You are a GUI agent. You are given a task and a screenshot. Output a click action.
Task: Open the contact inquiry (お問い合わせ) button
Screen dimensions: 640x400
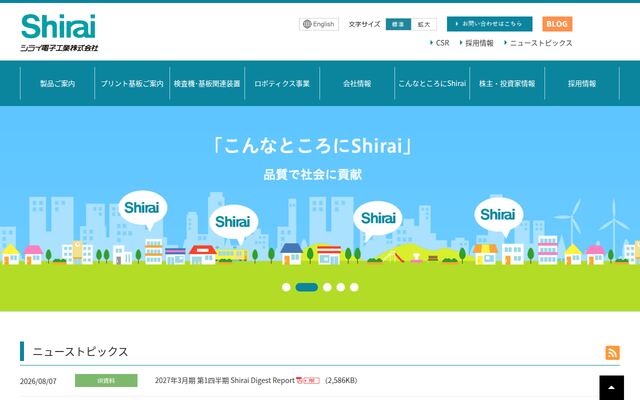(x=489, y=24)
